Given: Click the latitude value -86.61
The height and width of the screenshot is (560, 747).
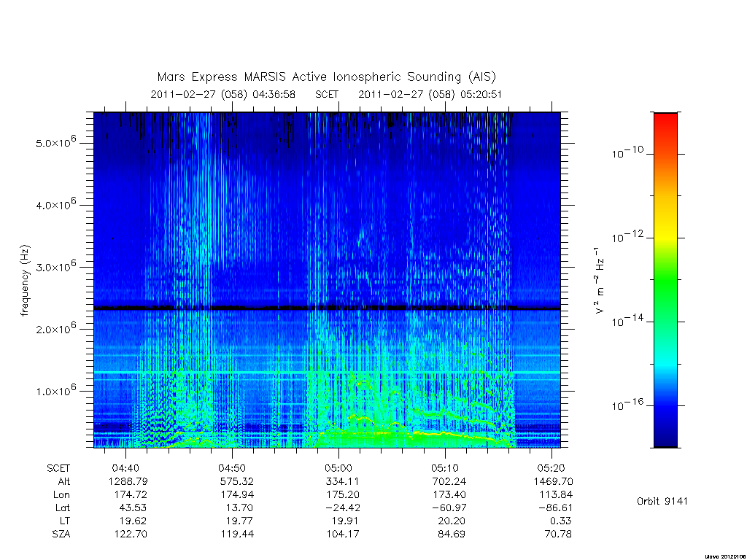Looking at the screenshot, I should 555,507.
